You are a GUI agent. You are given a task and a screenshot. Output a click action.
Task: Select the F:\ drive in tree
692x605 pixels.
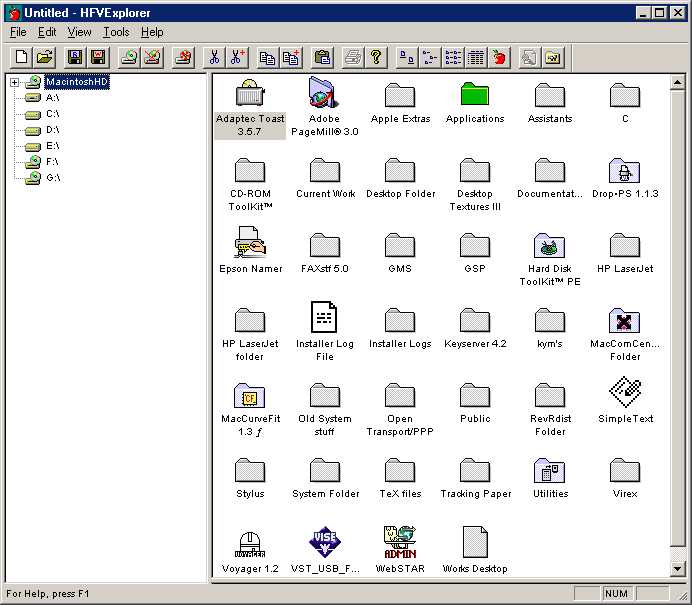(x=52, y=162)
